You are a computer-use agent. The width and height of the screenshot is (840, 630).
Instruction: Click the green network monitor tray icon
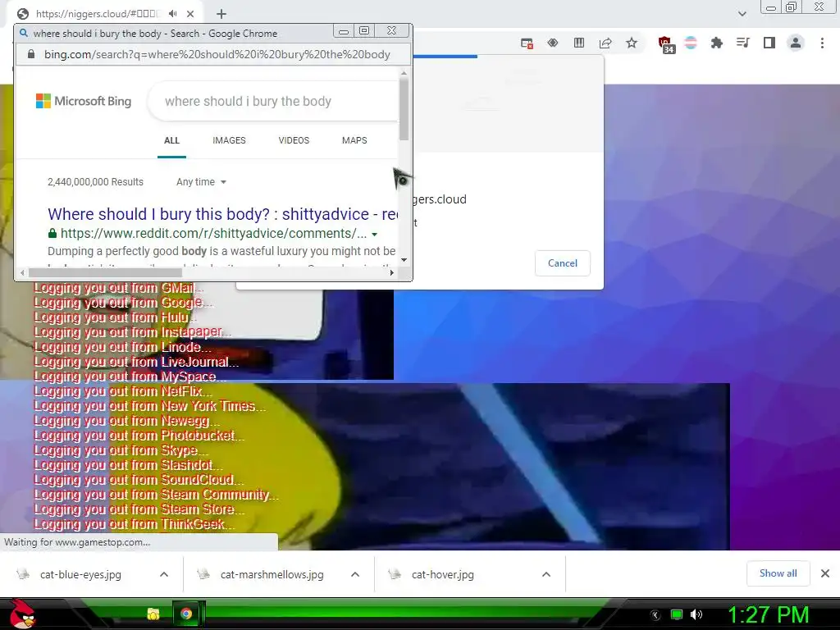click(677, 614)
